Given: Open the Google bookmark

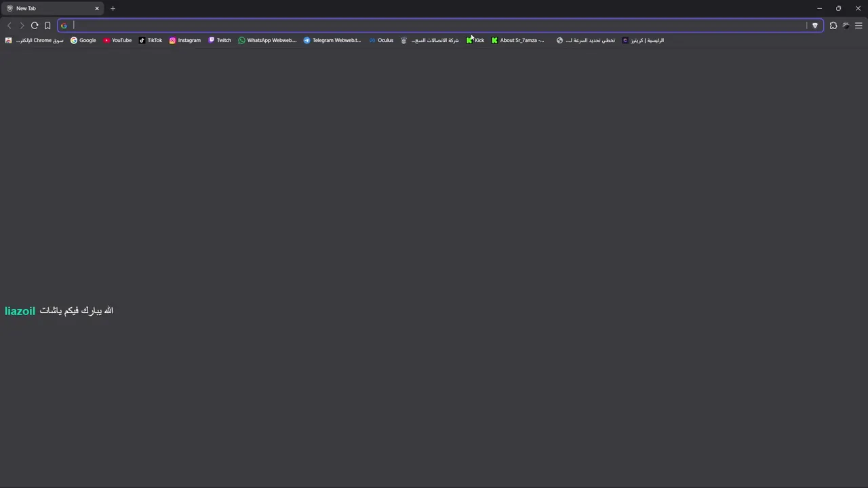Looking at the screenshot, I should point(83,40).
